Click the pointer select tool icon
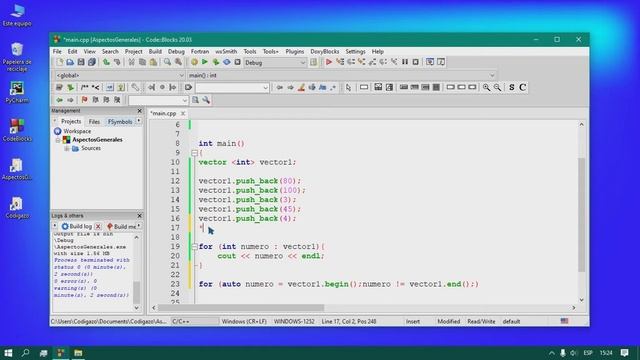 click(x=348, y=87)
